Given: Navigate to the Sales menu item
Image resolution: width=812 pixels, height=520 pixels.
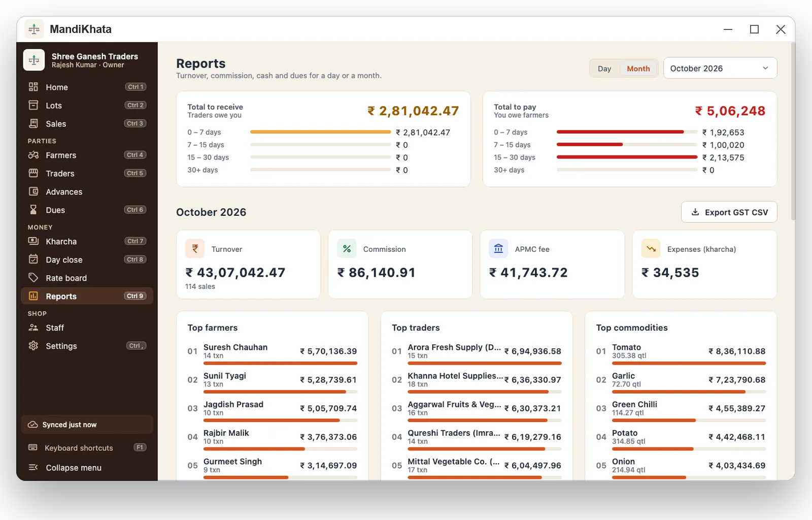Looking at the screenshot, I should [x=87, y=123].
